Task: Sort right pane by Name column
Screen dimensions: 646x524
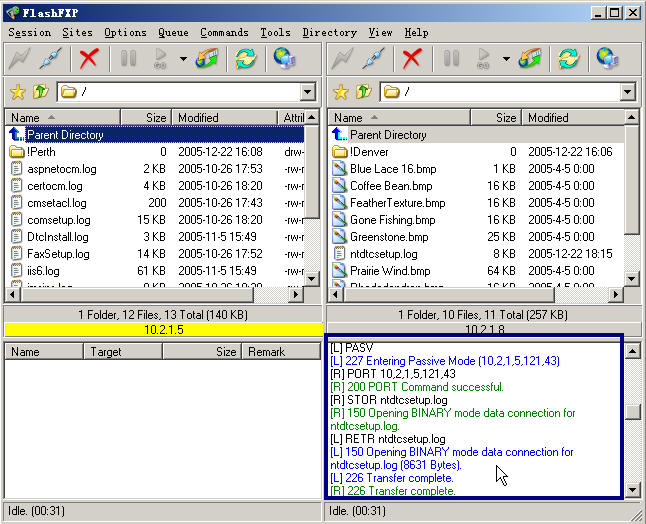Action: point(399,118)
